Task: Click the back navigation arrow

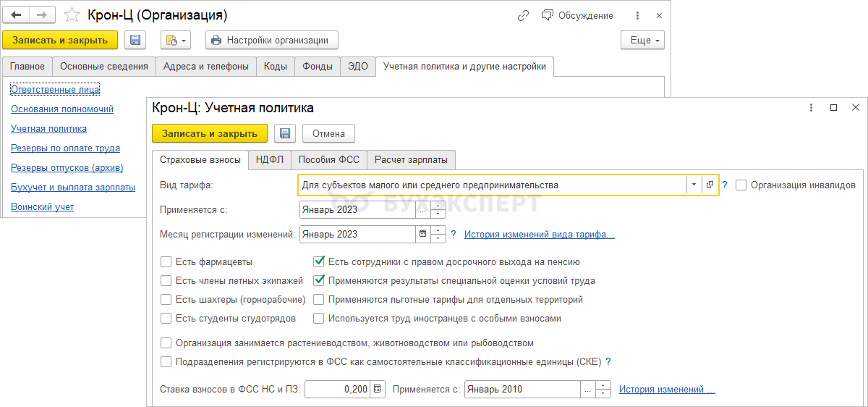Action: [x=17, y=15]
